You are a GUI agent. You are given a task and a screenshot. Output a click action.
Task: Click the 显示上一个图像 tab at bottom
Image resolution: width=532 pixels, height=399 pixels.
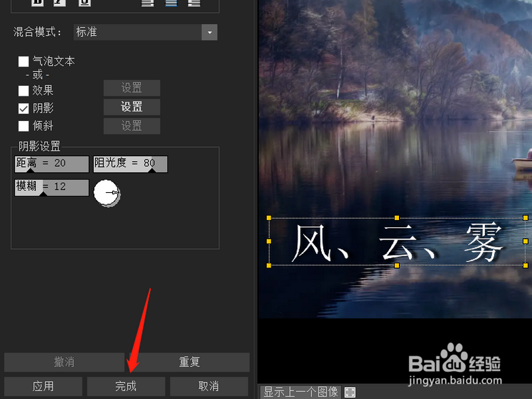click(x=298, y=391)
